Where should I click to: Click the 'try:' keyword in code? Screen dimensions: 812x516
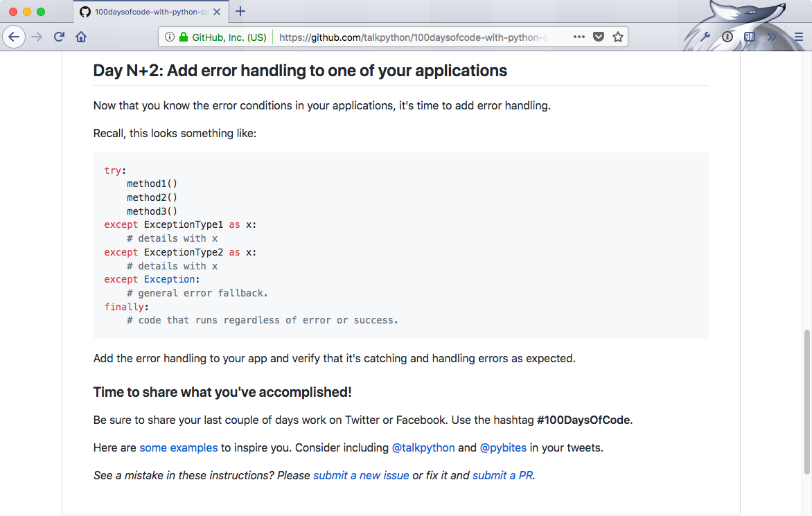tap(112, 170)
